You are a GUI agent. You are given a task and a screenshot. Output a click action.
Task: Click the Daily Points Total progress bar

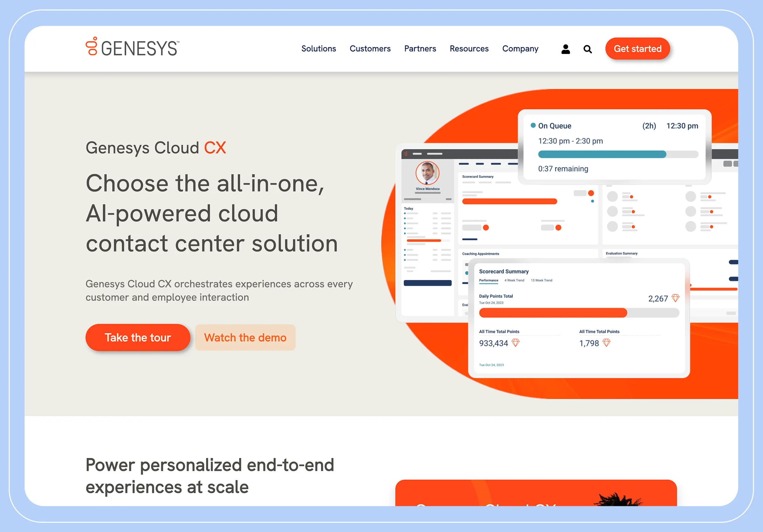click(579, 313)
